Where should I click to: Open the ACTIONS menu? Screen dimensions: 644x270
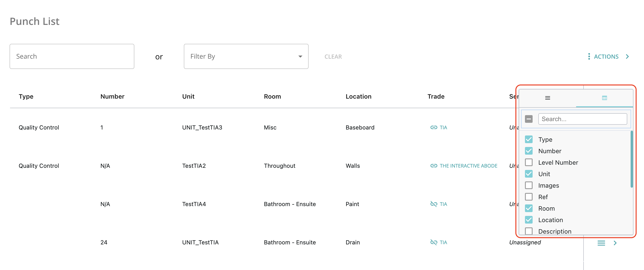(606, 56)
